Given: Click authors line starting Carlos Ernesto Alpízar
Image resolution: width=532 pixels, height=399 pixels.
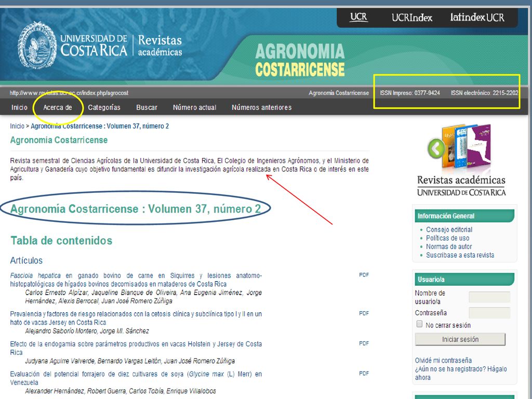Looking at the screenshot, I should [143, 297].
